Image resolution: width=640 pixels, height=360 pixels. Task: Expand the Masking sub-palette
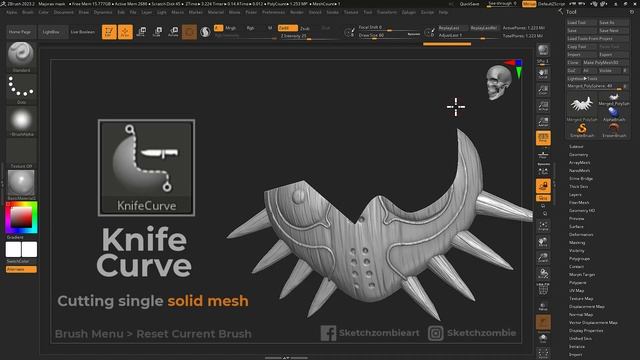pos(577,242)
